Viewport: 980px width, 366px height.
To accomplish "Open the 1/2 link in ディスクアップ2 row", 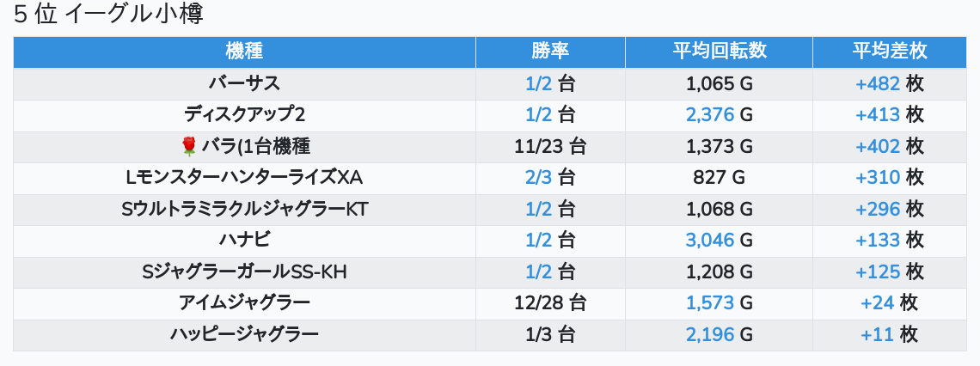I will pyautogui.click(x=538, y=115).
